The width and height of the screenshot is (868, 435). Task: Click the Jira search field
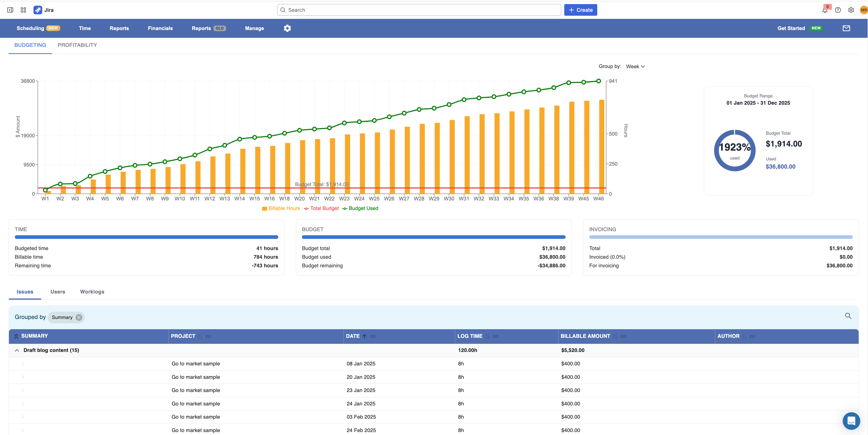point(419,10)
